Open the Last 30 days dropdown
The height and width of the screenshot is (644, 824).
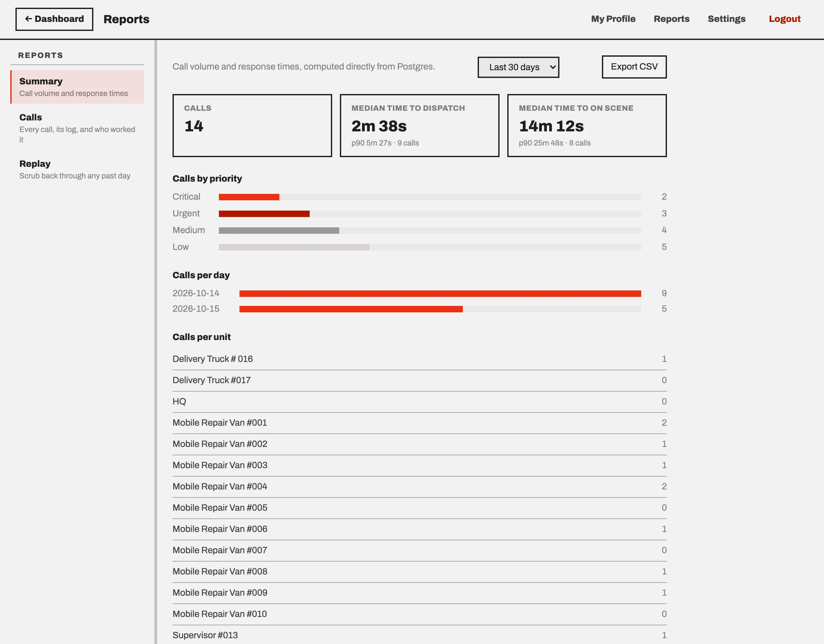click(x=519, y=67)
